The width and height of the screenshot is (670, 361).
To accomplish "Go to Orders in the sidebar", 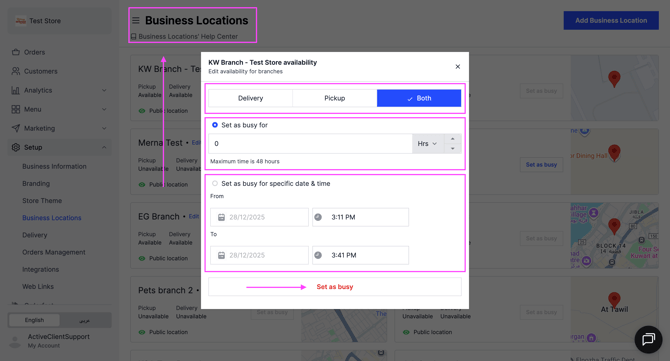I will [x=34, y=52].
